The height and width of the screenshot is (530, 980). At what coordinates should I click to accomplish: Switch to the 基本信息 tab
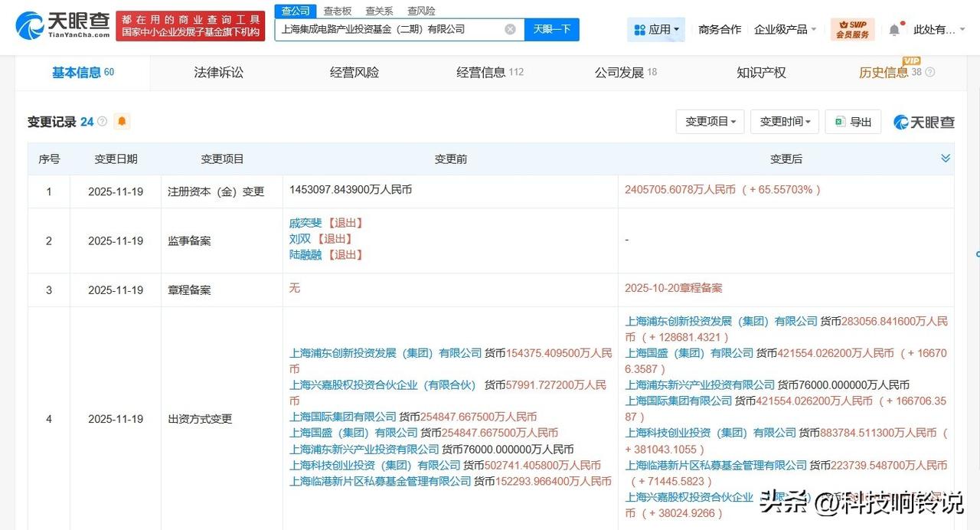click(x=83, y=73)
